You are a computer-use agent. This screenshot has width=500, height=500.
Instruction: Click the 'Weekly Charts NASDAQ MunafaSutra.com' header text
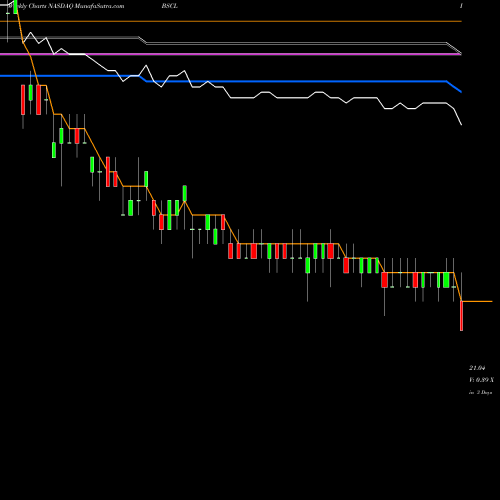pos(67,6)
